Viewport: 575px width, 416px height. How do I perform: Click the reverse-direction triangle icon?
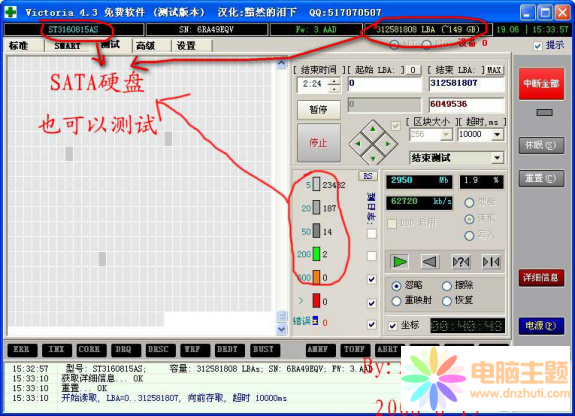coord(430,262)
